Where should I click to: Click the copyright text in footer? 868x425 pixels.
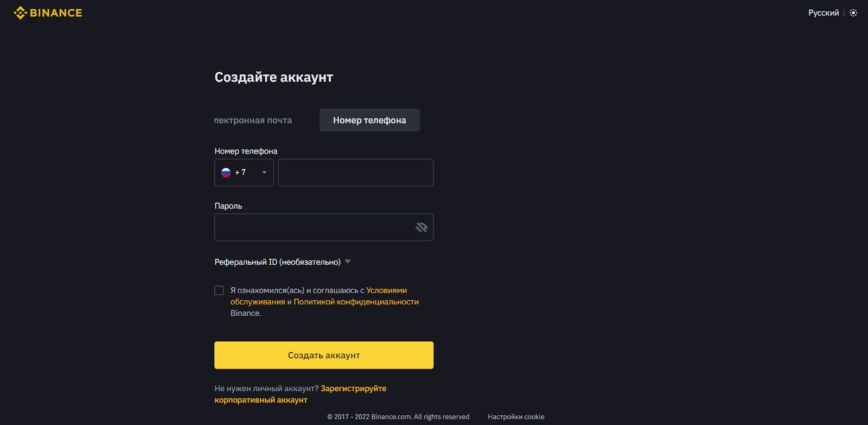tap(398, 417)
